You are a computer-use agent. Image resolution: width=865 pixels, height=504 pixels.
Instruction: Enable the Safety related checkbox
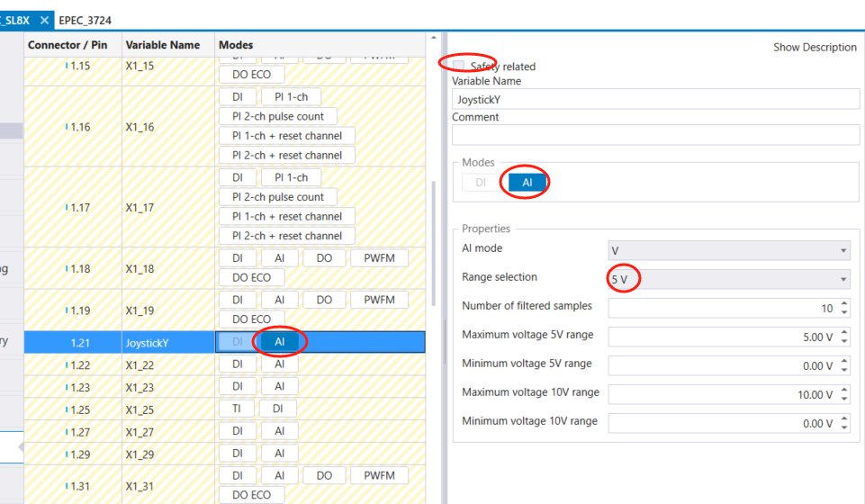tap(459, 66)
